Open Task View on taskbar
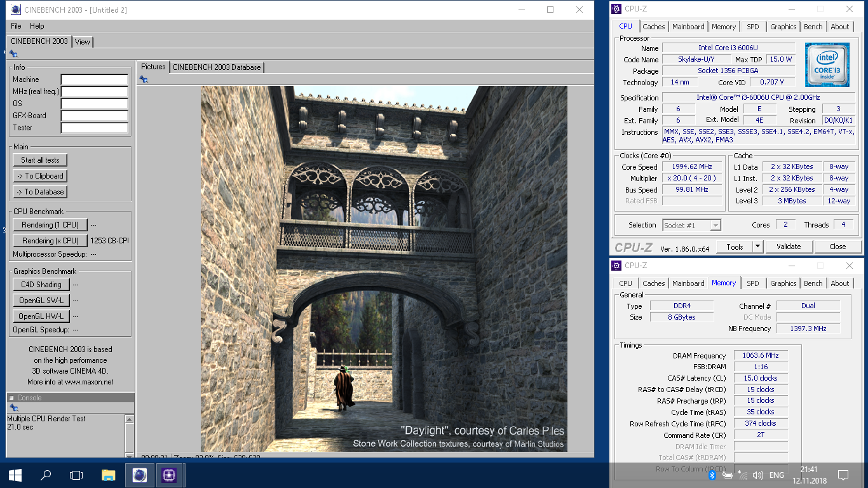Screen dimensions: 868x488 coord(76,475)
